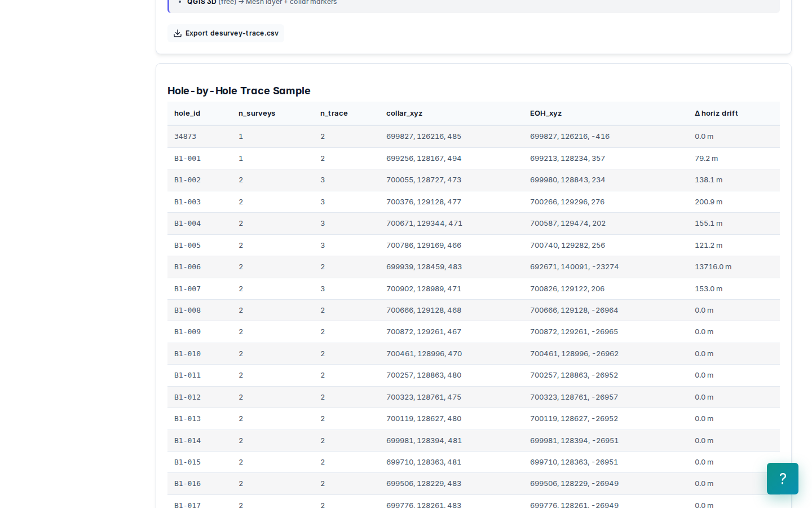812x508 pixels.
Task: Click the 121.2 m drift value
Action: click(708, 246)
